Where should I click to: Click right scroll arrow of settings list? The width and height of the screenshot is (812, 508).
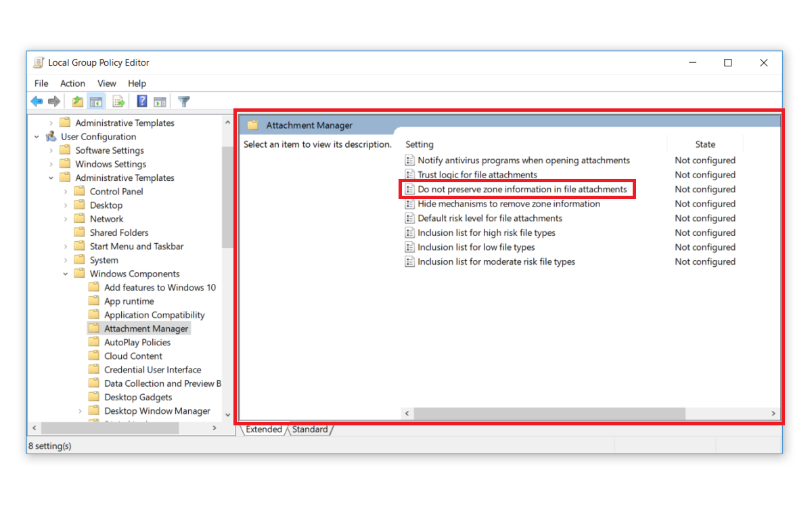[x=773, y=413]
